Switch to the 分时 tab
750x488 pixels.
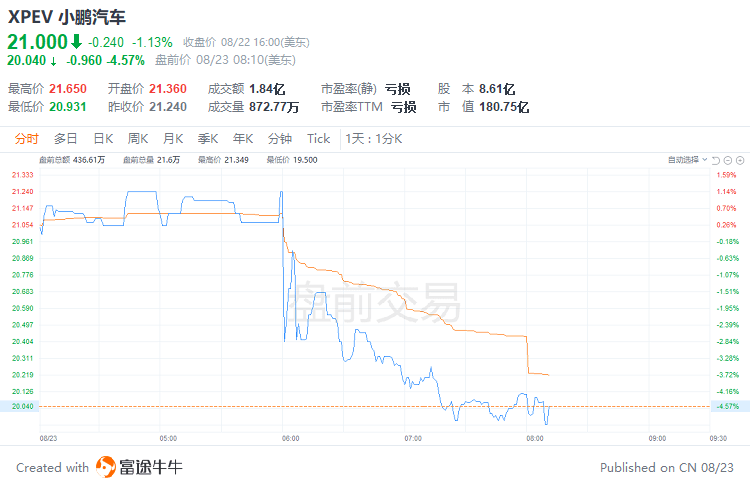click(x=26, y=139)
